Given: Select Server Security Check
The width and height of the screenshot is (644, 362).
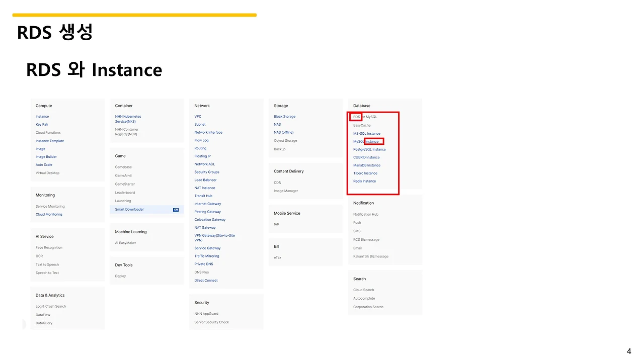Looking at the screenshot, I should pyautogui.click(x=212, y=322).
